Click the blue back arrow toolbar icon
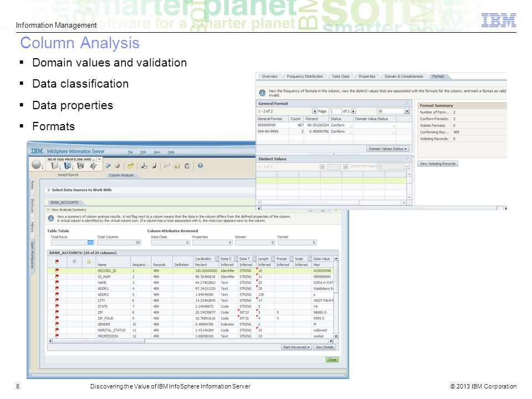This screenshot has height=399, width=532. [x=108, y=166]
